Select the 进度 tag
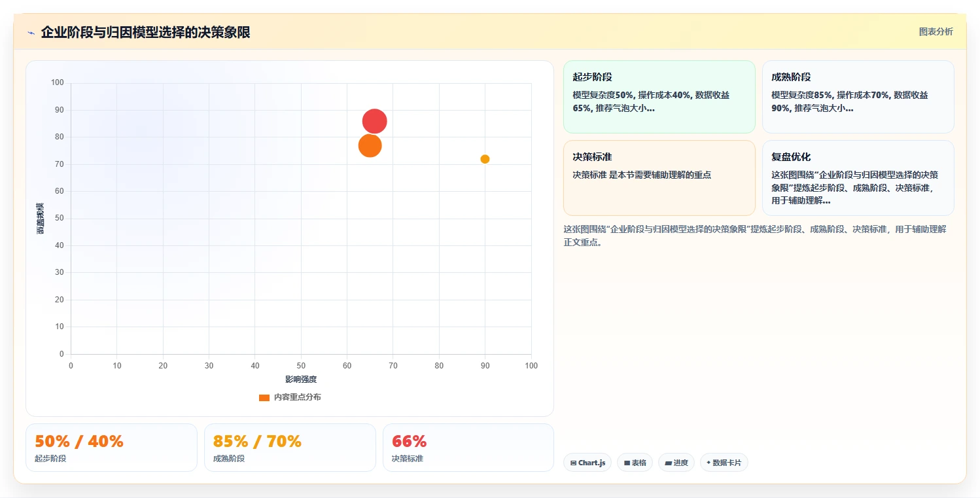Image resolution: width=980 pixels, height=498 pixels. click(676, 463)
